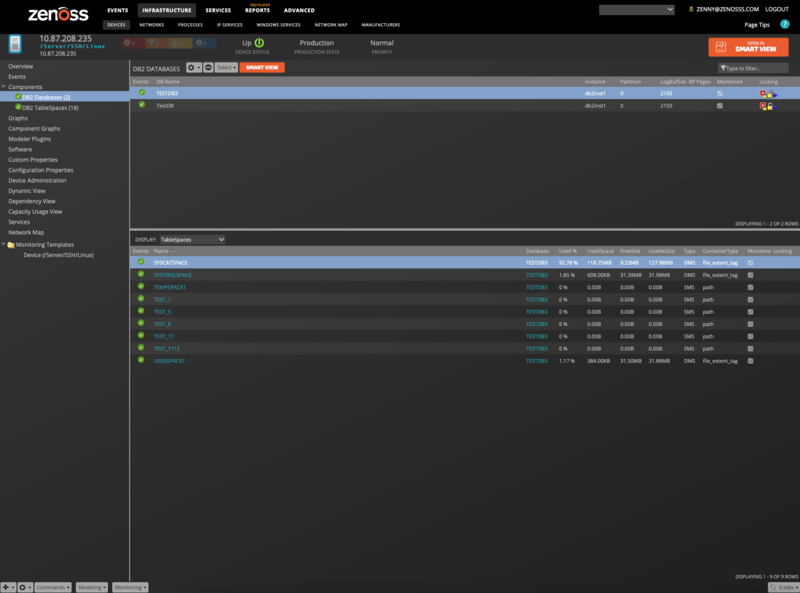The height and width of the screenshot is (593, 800).
Task: Open the Commands dropdown in the footer
Action: click(53, 587)
